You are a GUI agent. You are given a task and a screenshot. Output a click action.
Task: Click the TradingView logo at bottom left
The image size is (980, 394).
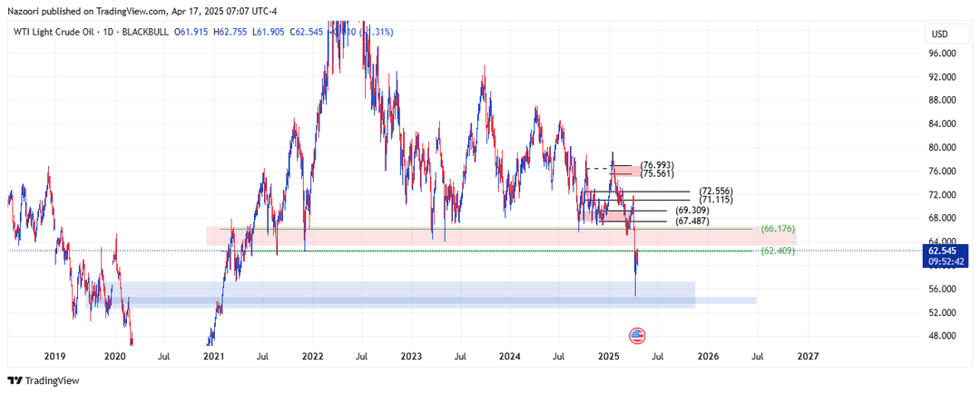[x=44, y=380]
